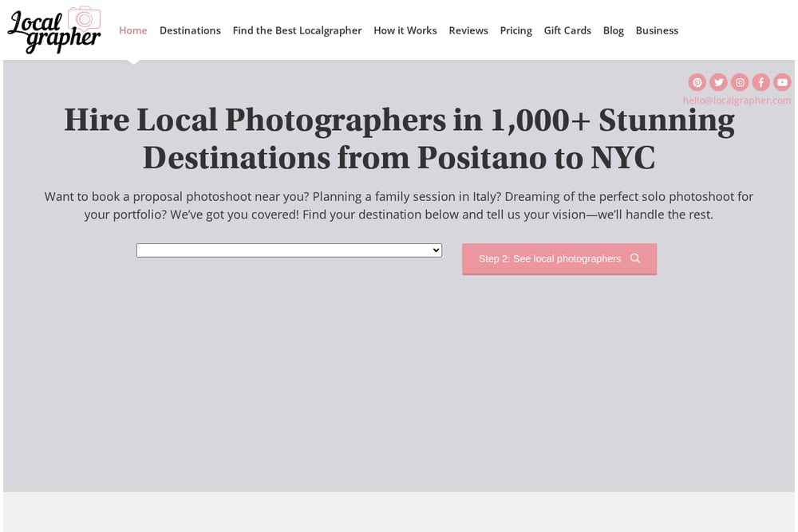Open Find the Best Localgrapher

[x=297, y=30]
